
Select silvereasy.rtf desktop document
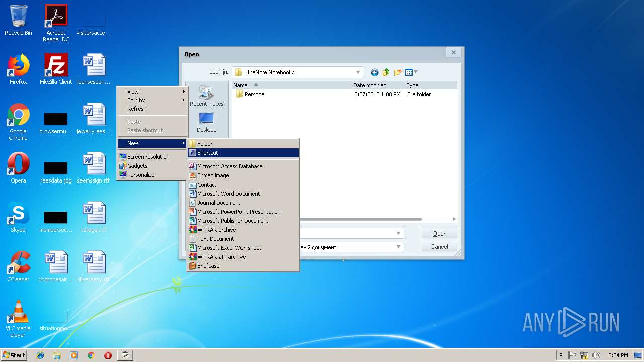(x=94, y=266)
